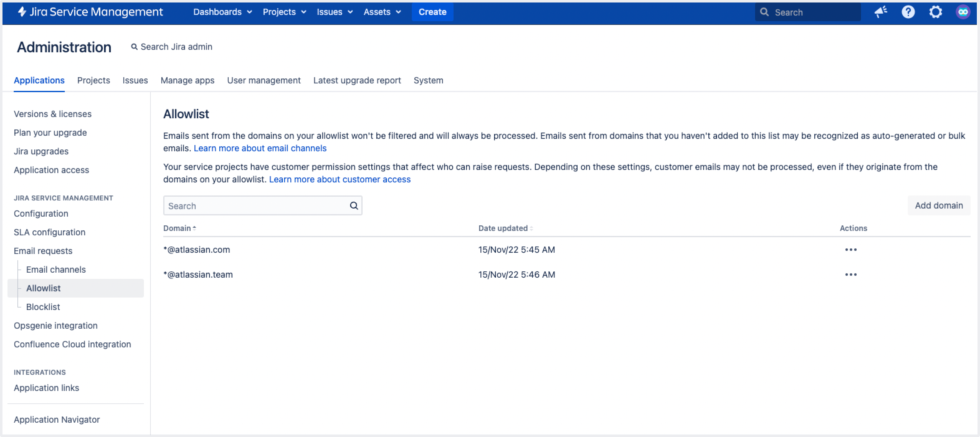Open Application access in sidebar
The height and width of the screenshot is (437, 980).
51,170
